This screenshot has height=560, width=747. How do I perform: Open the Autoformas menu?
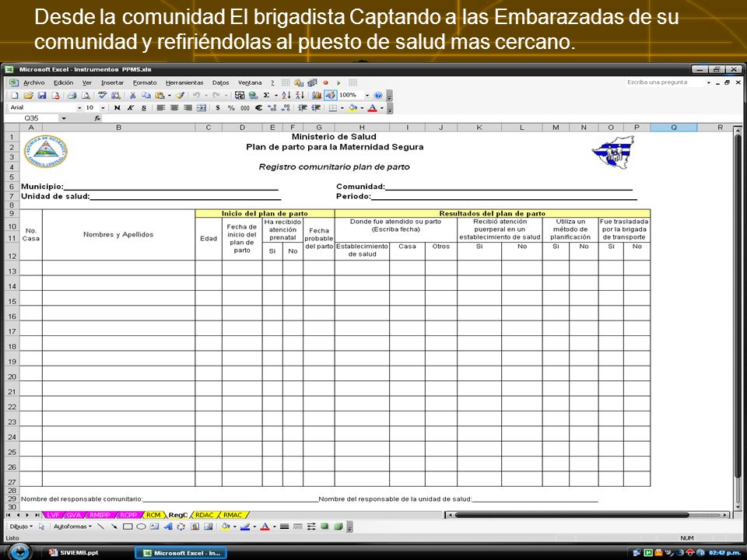point(72,527)
